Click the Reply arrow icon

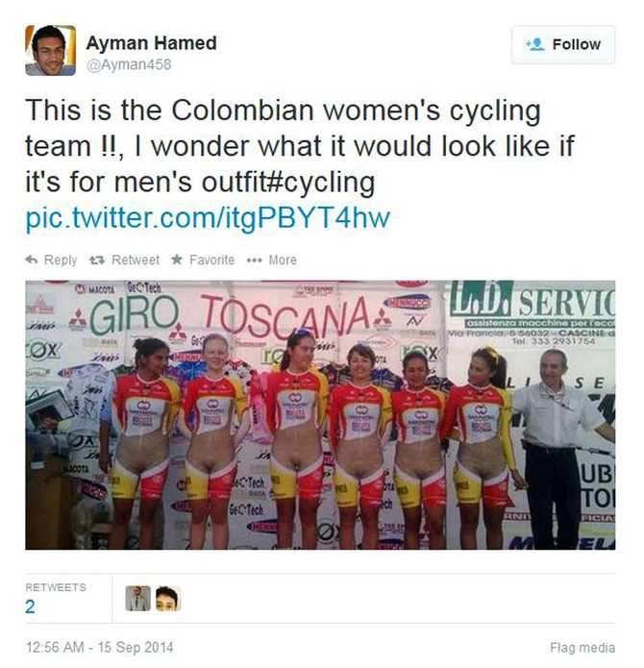point(32,260)
